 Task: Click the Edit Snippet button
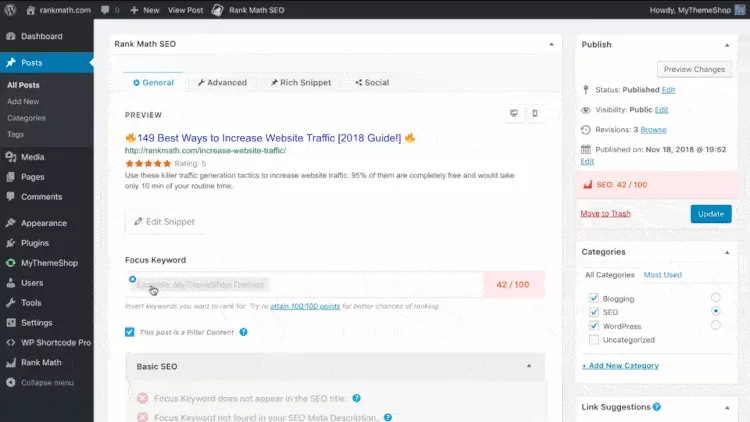click(x=165, y=222)
